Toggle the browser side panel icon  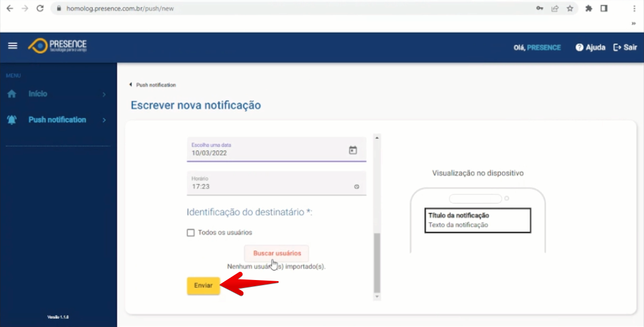(x=604, y=8)
